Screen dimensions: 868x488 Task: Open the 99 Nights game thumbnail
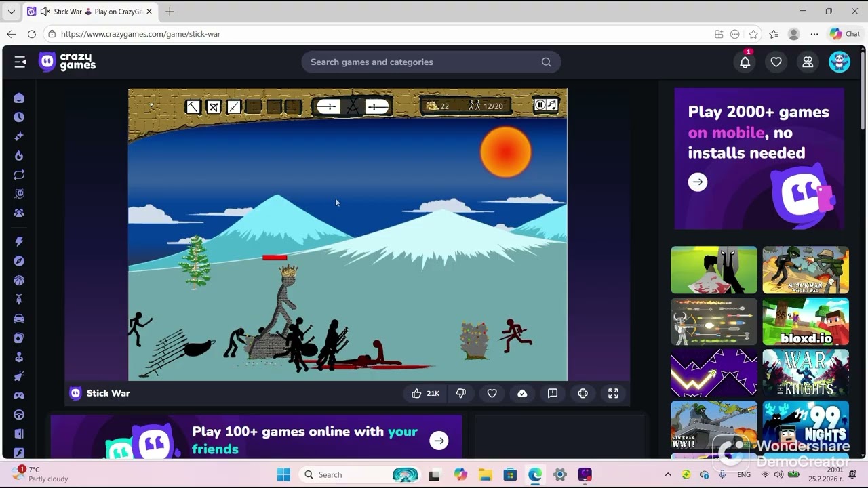[806, 424]
